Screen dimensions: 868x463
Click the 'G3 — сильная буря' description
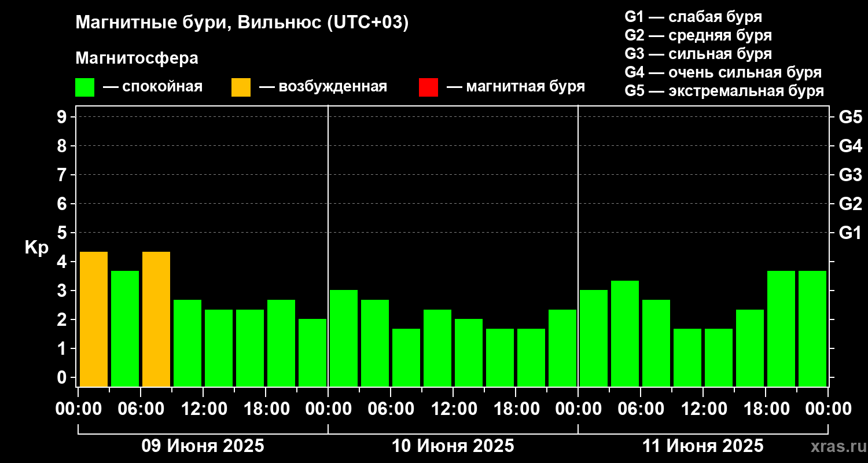tap(698, 54)
